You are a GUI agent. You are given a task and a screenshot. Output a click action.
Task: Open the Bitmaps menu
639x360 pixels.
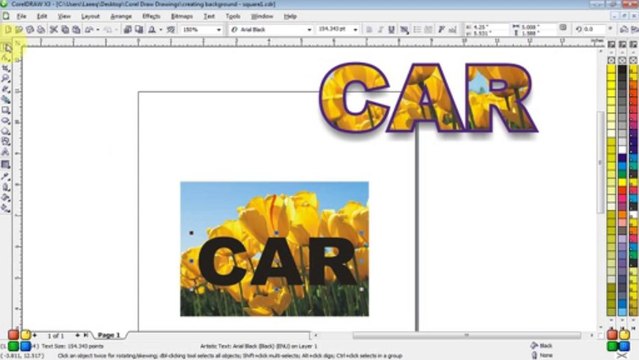tap(182, 16)
